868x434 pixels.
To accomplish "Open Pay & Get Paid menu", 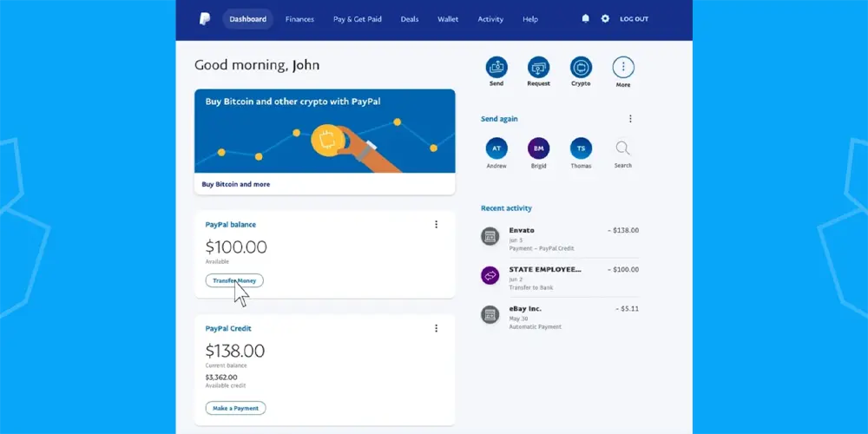I will (357, 19).
